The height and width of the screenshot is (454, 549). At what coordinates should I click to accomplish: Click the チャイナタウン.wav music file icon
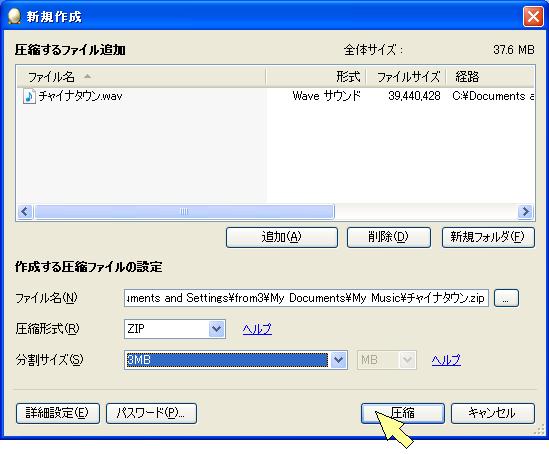pyautogui.click(x=29, y=96)
